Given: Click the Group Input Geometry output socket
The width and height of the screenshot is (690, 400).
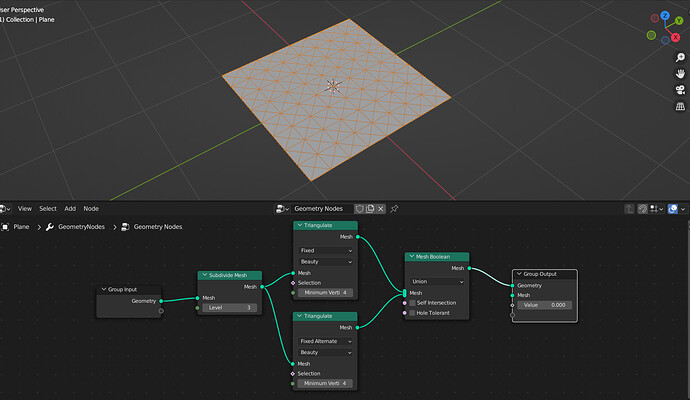Looking at the screenshot, I should 161,301.
